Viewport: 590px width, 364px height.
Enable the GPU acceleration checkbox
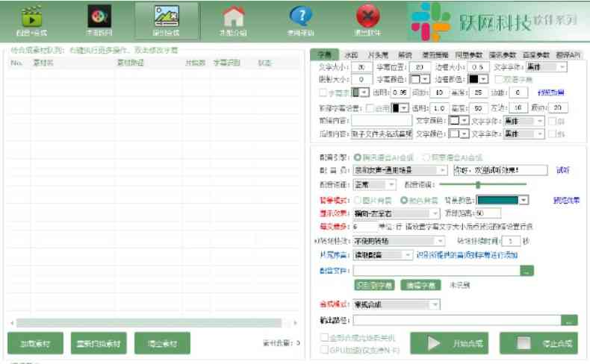324,350
